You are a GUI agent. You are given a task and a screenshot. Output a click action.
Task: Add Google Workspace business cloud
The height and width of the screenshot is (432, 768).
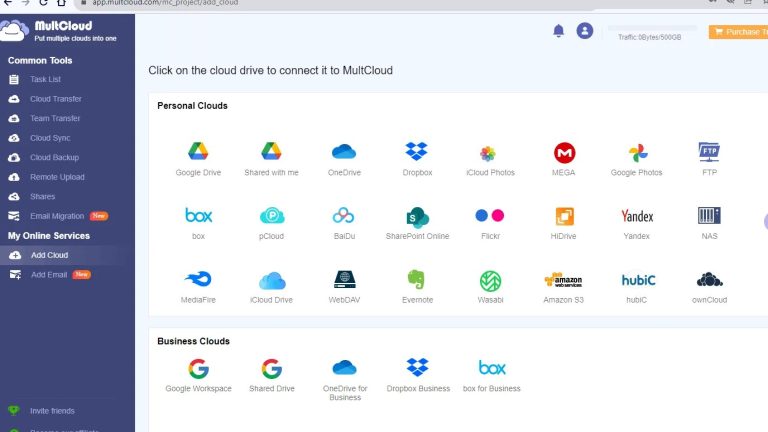tap(198, 376)
